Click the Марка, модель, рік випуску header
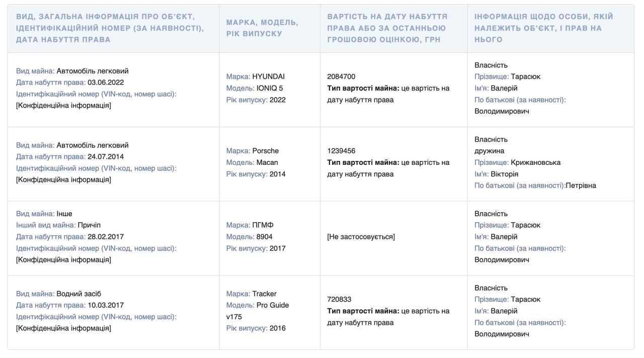Viewport: 644px width, 358px height. [x=262, y=28]
